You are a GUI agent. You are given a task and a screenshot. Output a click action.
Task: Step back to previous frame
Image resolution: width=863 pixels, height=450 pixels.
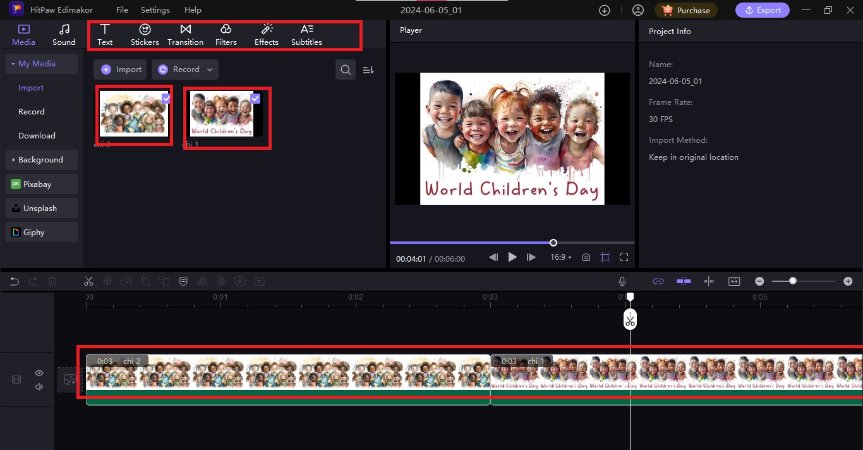click(x=493, y=257)
